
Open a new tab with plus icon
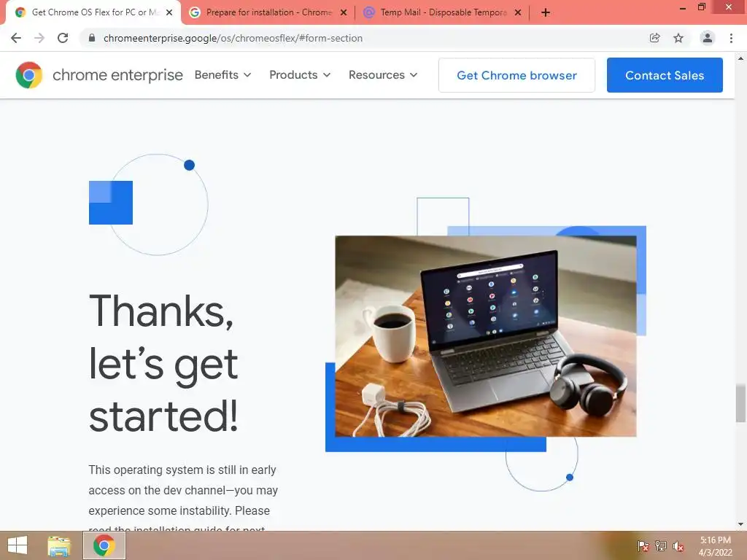point(546,13)
